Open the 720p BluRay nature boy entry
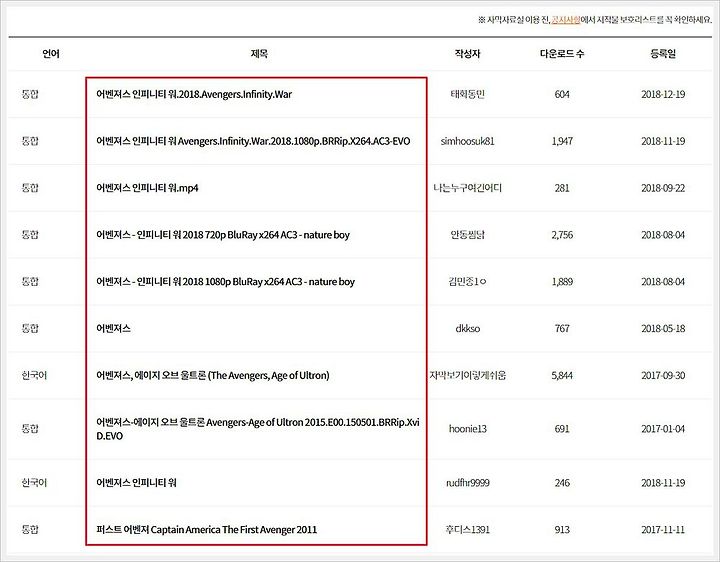Viewport: 720px width, 562px height. pos(223,235)
